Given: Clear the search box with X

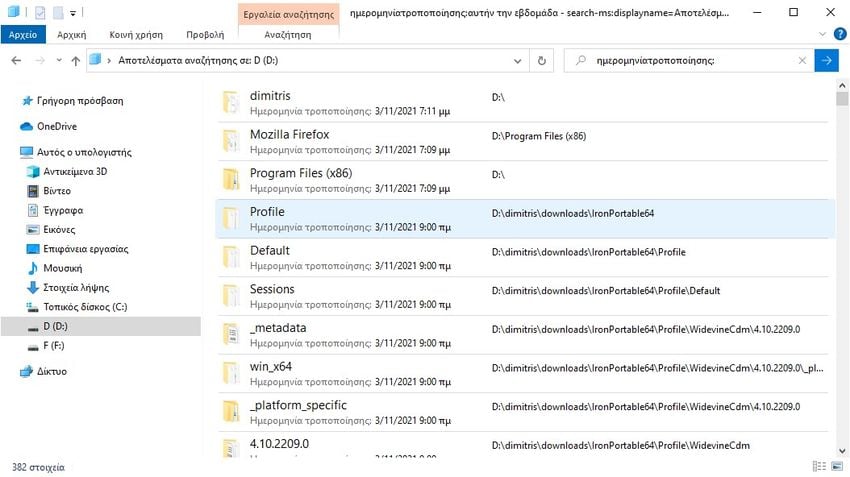Looking at the screenshot, I should click(x=802, y=60).
